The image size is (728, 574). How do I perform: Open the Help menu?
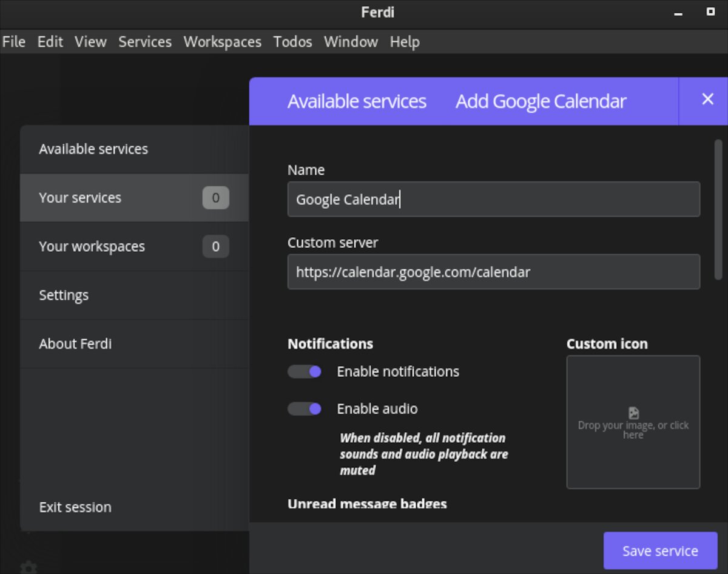pos(405,42)
